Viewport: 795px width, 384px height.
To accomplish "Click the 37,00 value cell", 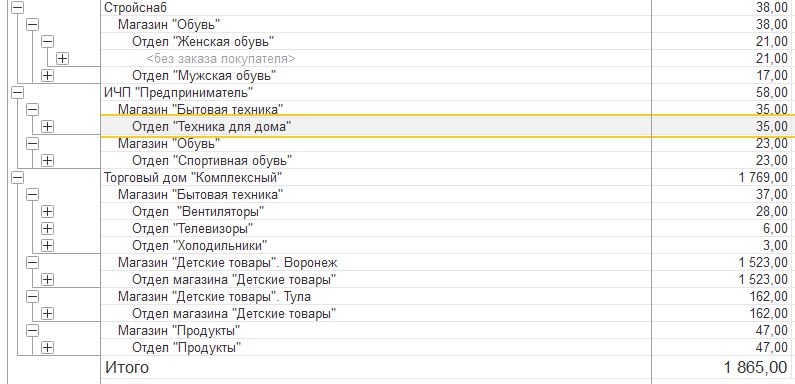I will pyautogui.click(x=772, y=195).
